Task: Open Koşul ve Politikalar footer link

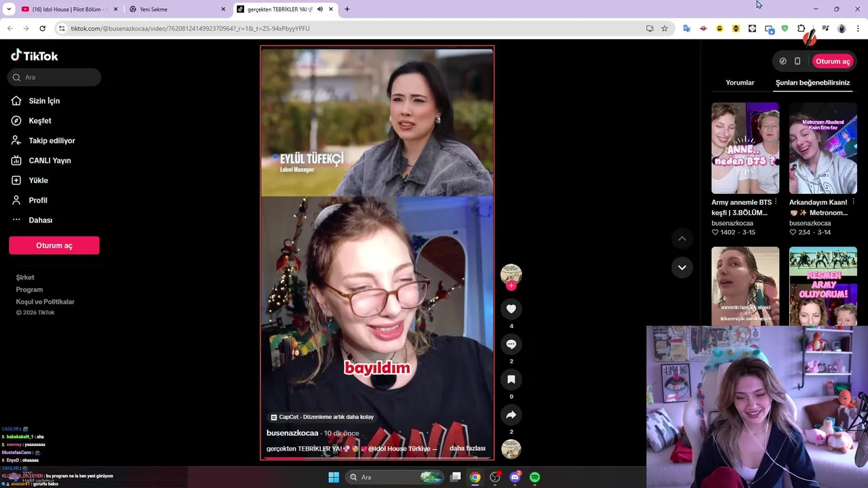Action: point(45,302)
